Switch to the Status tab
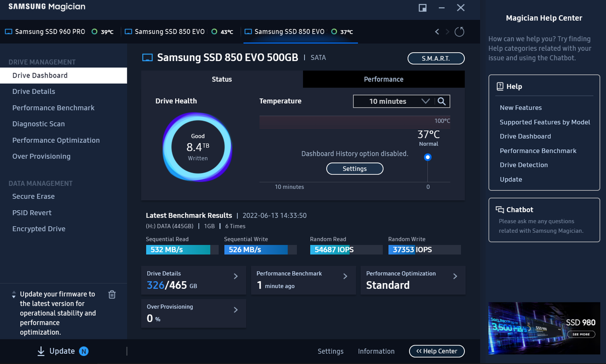The height and width of the screenshot is (364, 606). 222,79
